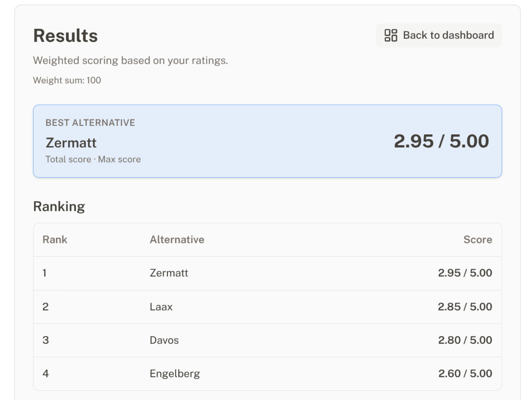The image size is (532, 400).
Task: Select the Results page heading
Action: pyautogui.click(x=65, y=35)
